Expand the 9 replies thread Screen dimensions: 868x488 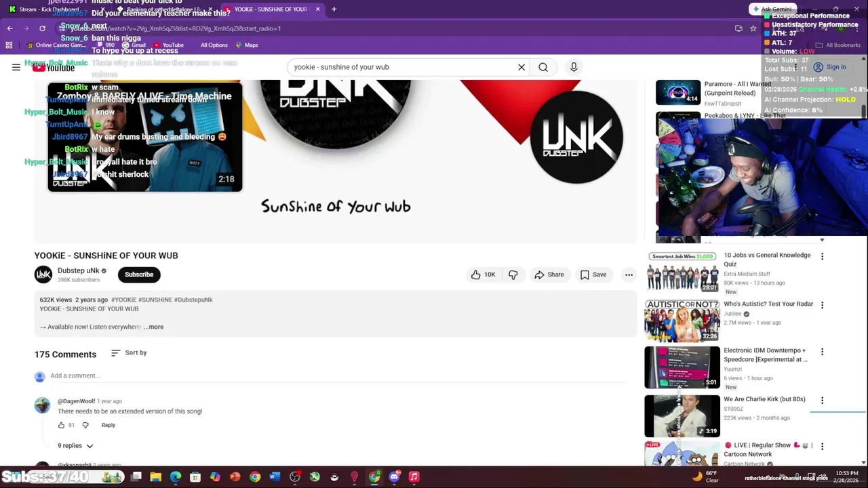pyautogui.click(x=75, y=445)
